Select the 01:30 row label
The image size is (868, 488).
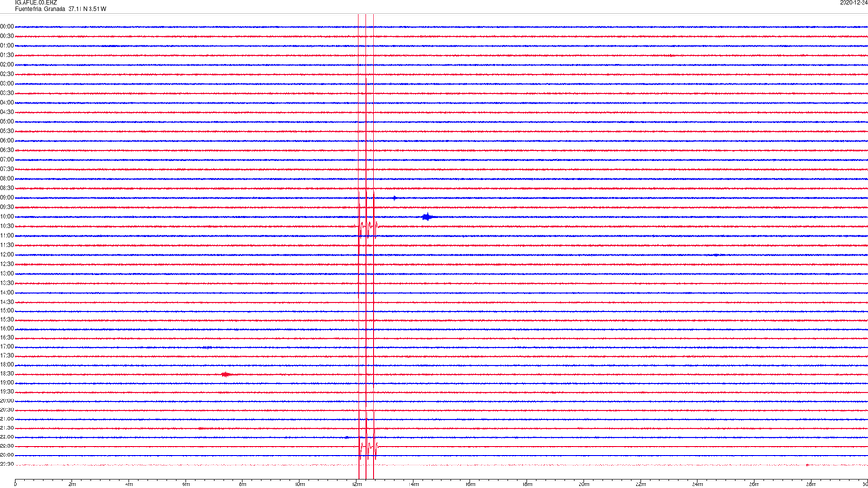6,55
